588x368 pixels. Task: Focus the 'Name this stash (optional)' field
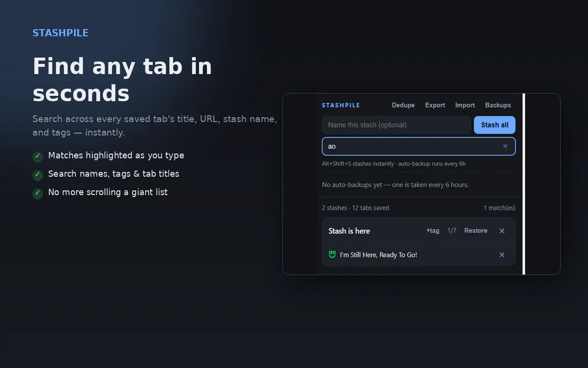click(396, 125)
